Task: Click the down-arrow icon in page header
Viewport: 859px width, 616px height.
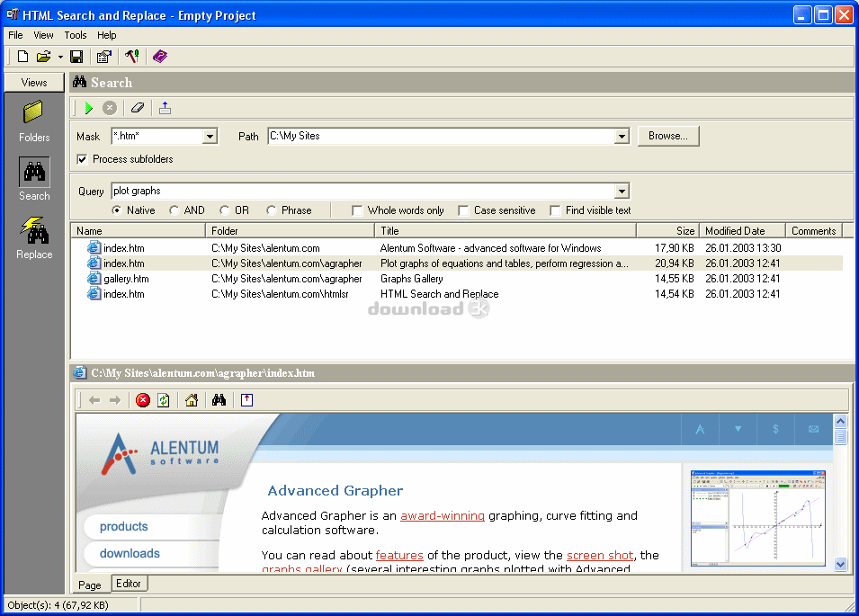Action: (738, 429)
